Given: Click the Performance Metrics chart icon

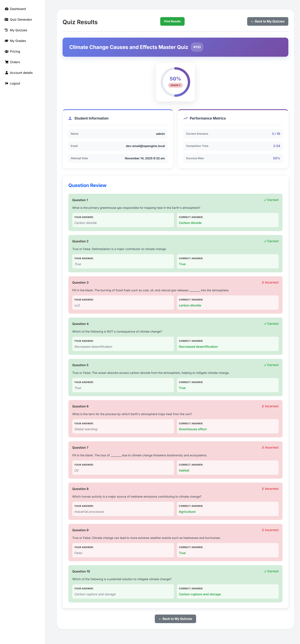Looking at the screenshot, I should click(185, 118).
